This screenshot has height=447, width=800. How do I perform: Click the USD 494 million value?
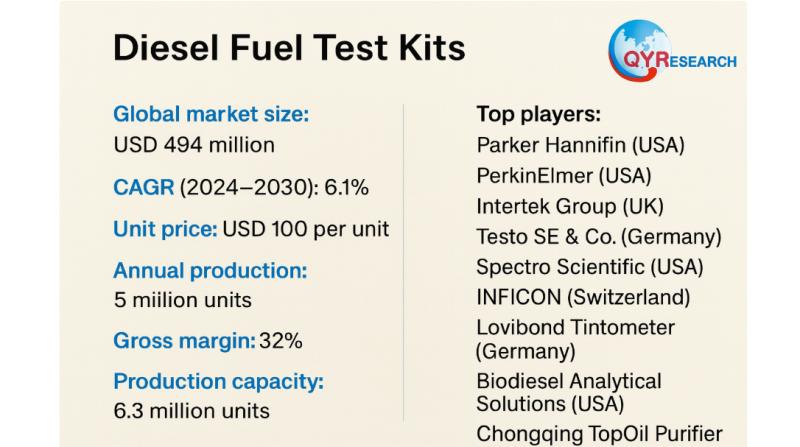[x=194, y=145]
